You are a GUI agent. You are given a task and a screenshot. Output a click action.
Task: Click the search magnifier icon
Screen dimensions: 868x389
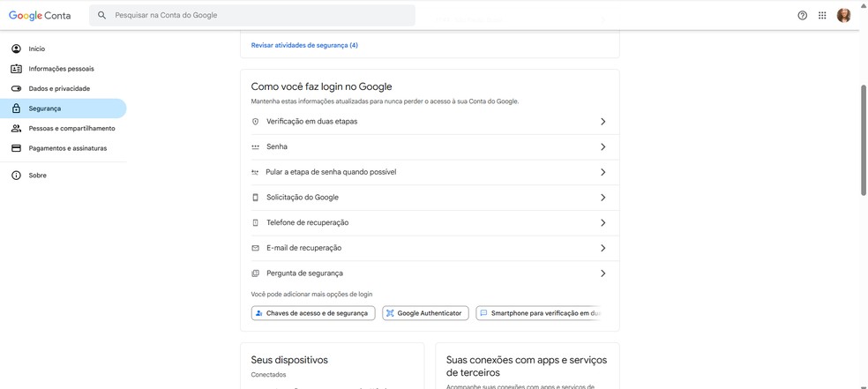tap(102, 15)
